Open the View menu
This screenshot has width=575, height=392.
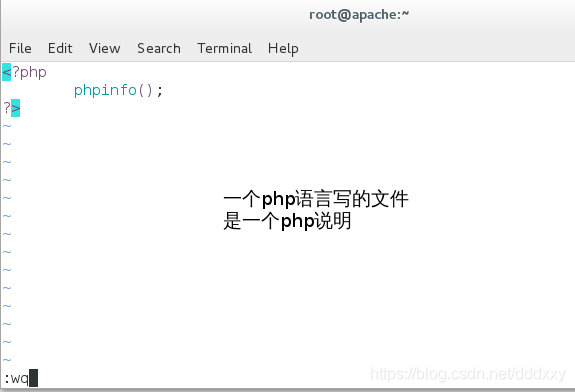[x=105, y=48]
